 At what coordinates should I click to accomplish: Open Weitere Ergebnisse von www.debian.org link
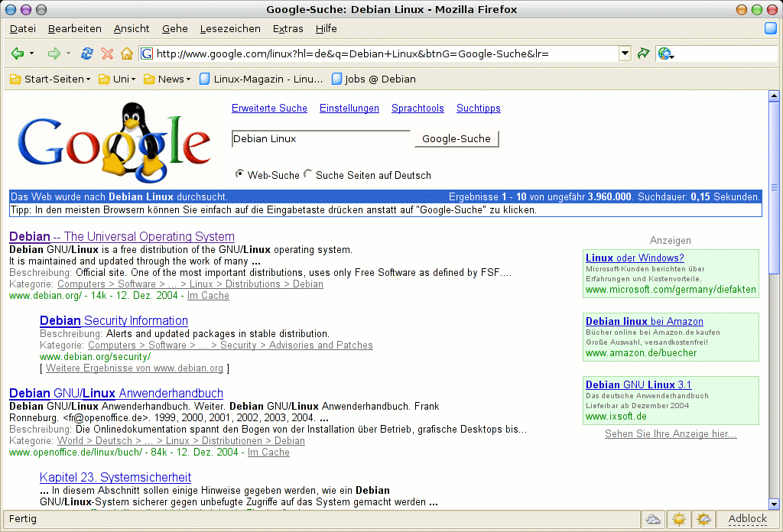[x=135, y=368]
